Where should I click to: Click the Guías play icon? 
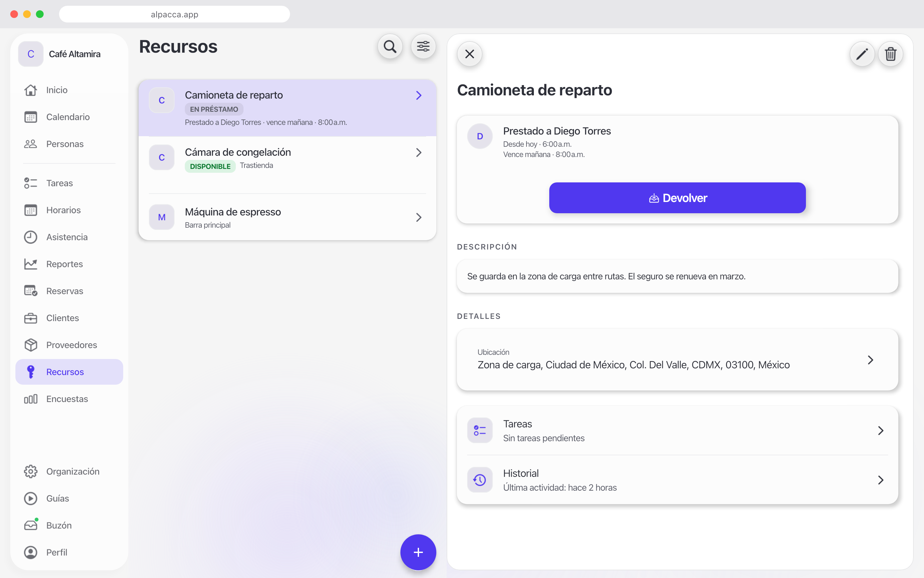point(30,498)
